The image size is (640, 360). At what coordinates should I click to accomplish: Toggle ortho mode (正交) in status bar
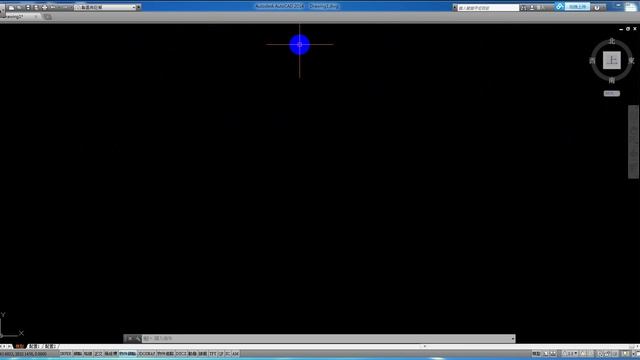(x=98, y=354)
